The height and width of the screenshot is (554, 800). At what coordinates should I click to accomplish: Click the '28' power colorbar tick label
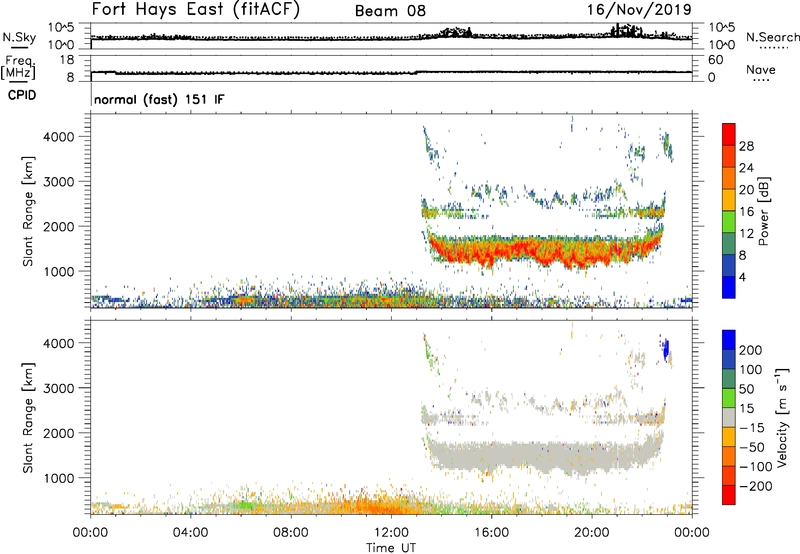746,146
